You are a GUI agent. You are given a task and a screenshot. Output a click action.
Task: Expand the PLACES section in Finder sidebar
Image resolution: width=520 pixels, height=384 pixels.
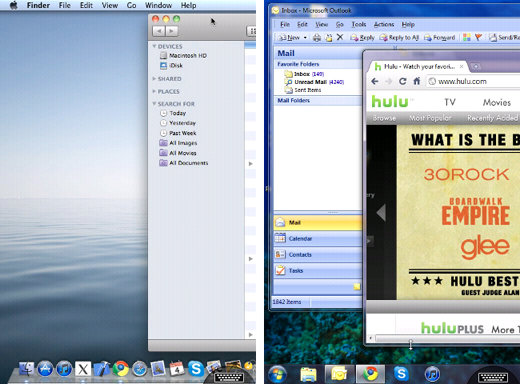(154, 91)
